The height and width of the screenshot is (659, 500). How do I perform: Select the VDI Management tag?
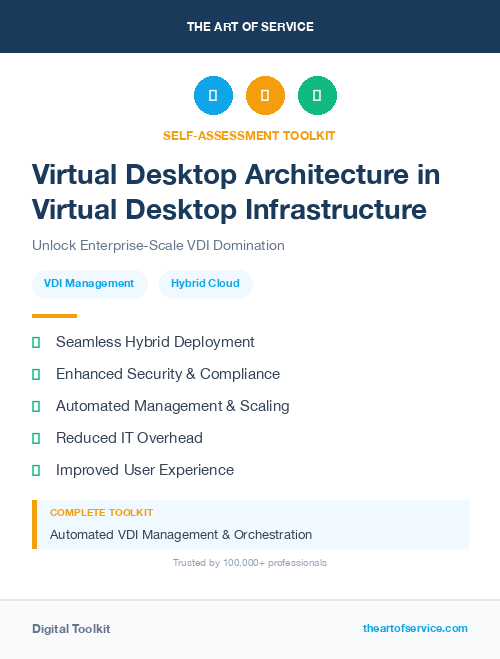[x=89, y=284]
